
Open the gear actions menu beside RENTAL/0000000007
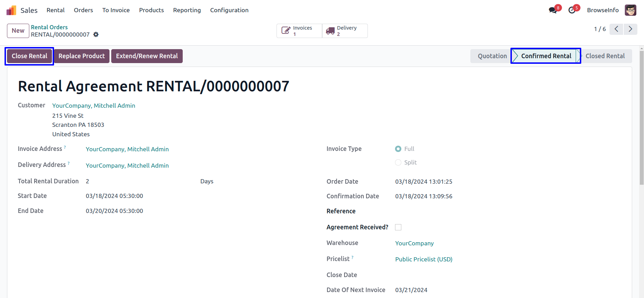96,35
